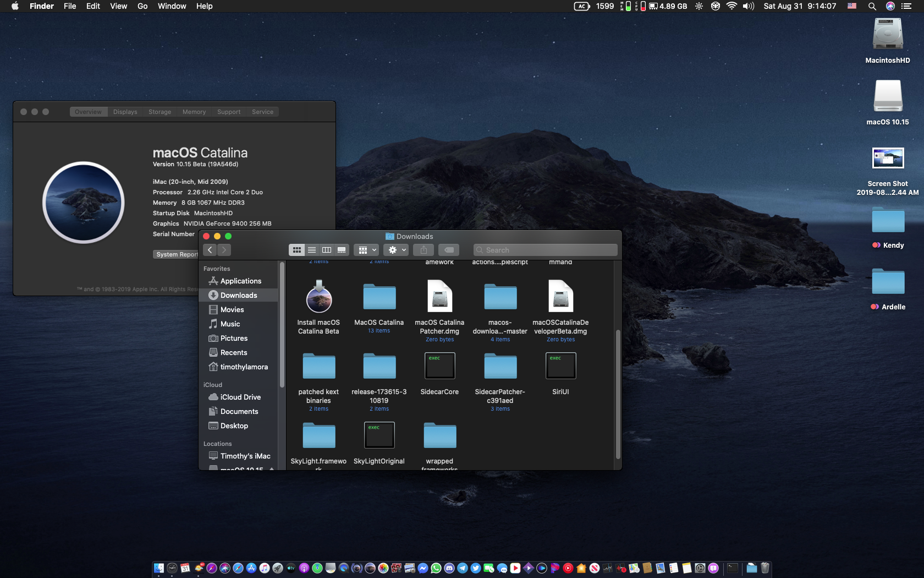The height and width of the screenshot is (578, 924).
Task: Open the Ardelle folder on desktop
Action: pyautogui.click(x=888, y=281)
